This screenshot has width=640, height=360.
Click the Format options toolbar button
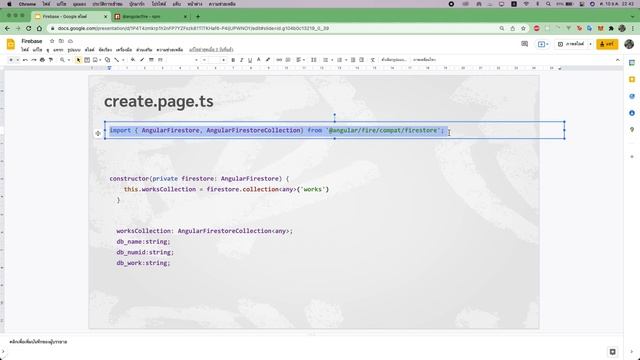point(394,60)
